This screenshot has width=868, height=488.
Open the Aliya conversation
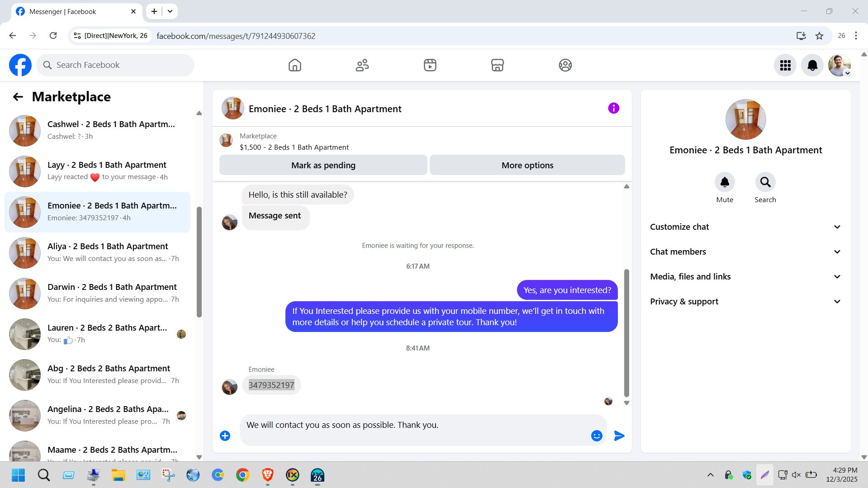point(97,252)
